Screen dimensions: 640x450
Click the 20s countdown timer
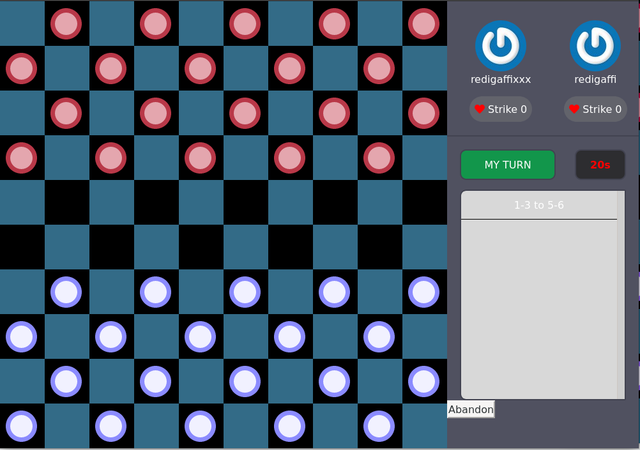(x=600, y=165)
